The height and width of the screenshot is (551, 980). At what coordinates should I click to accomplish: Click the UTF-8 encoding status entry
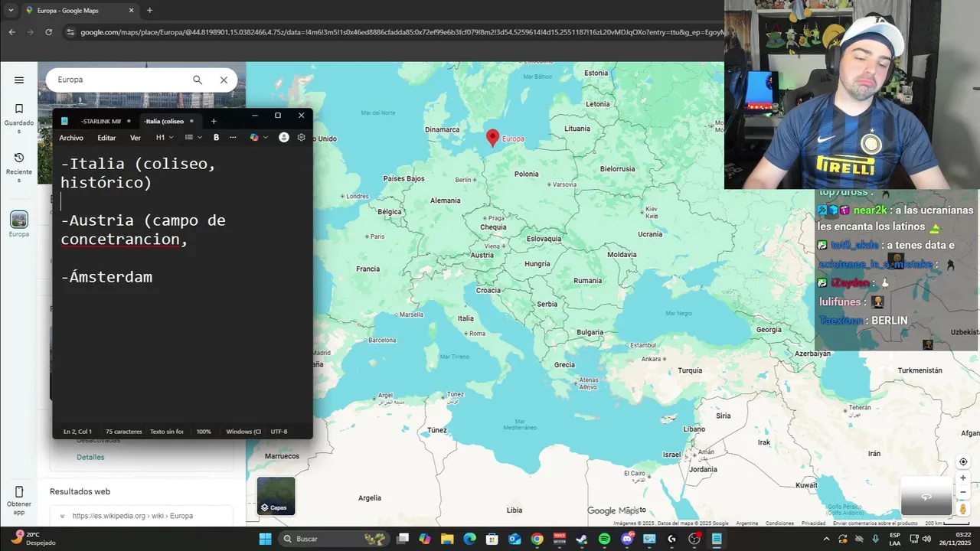point(279,432)
